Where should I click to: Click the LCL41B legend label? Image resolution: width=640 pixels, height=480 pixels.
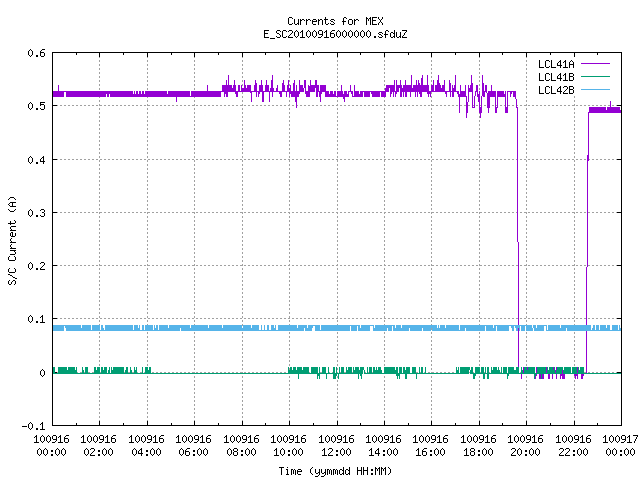(556, 77)
